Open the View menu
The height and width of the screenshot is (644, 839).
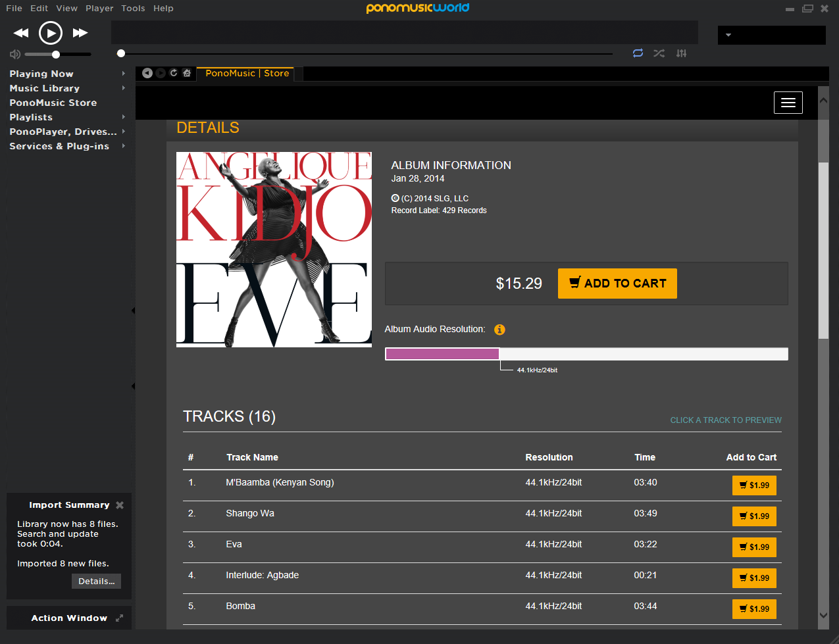66,9
